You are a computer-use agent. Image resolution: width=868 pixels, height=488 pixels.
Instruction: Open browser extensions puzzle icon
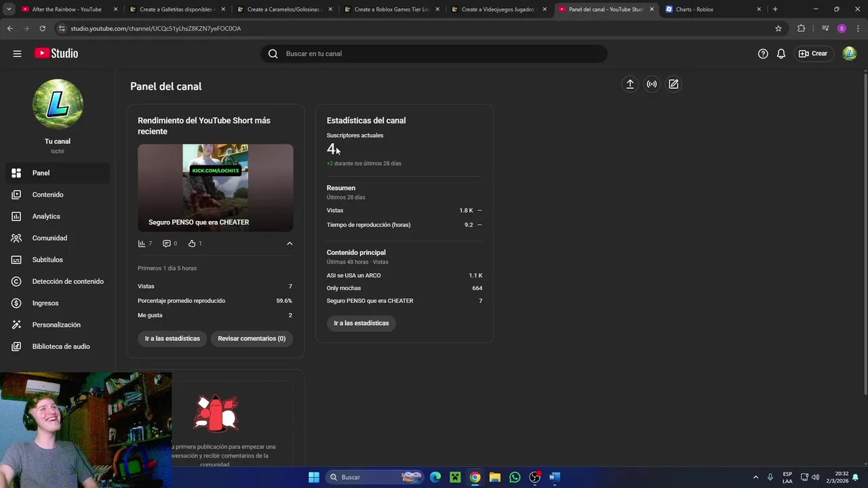click(x=802, y=28)
